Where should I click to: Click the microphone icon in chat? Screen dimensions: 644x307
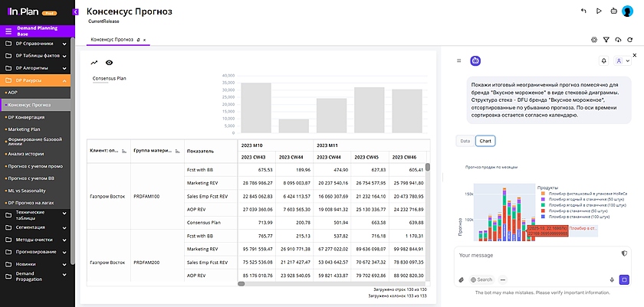click(x=612, y=279)
